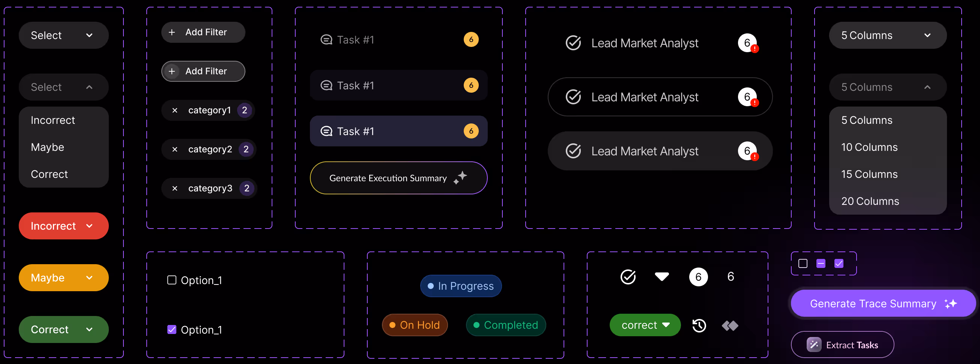The image size is (980, 364).
Task: Click the chat bubble icon on the highlighted Task #1 row
Action: pos(326,131)
